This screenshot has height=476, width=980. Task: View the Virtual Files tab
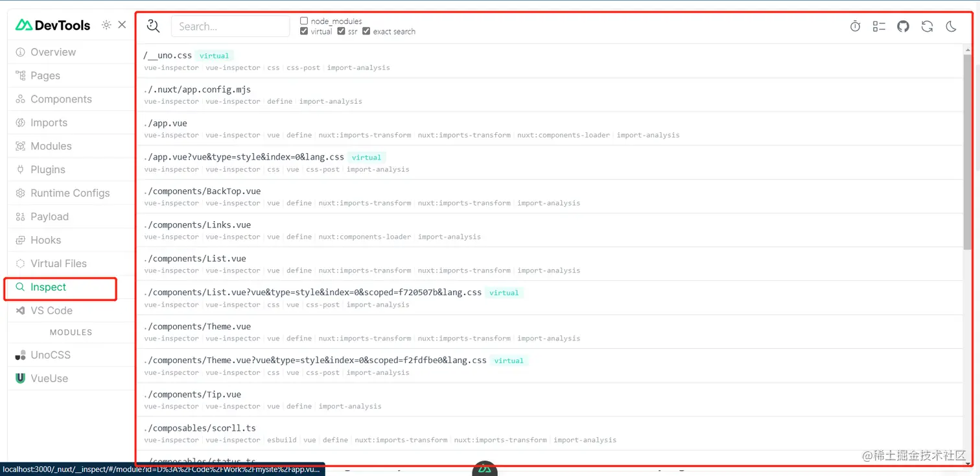(x=71, y=263)
